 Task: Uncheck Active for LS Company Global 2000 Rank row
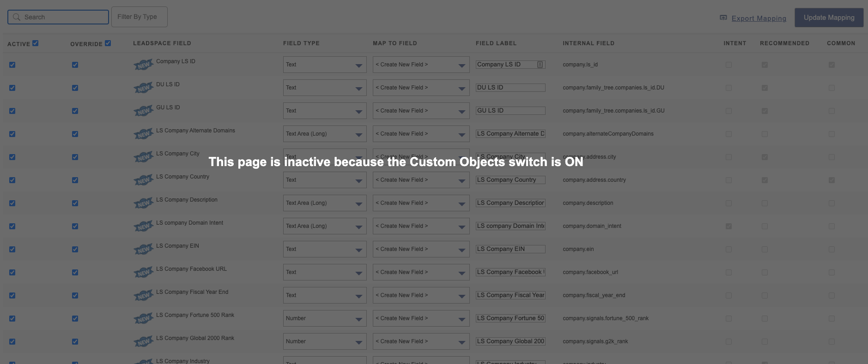click(12, 341)
